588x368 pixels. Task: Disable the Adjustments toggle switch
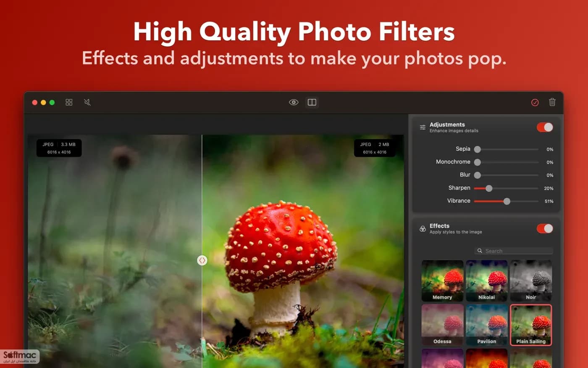click(x=545, y=127)
